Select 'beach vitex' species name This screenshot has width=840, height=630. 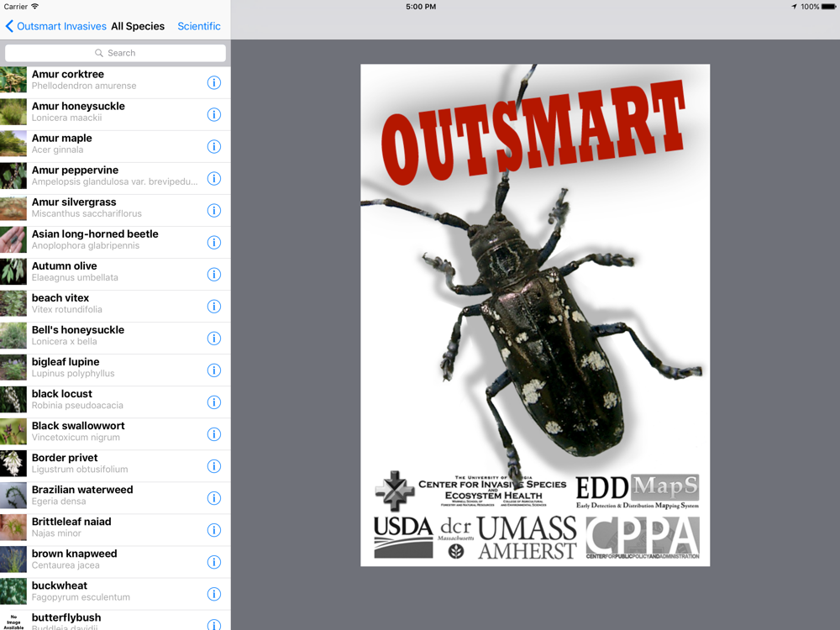60,298
